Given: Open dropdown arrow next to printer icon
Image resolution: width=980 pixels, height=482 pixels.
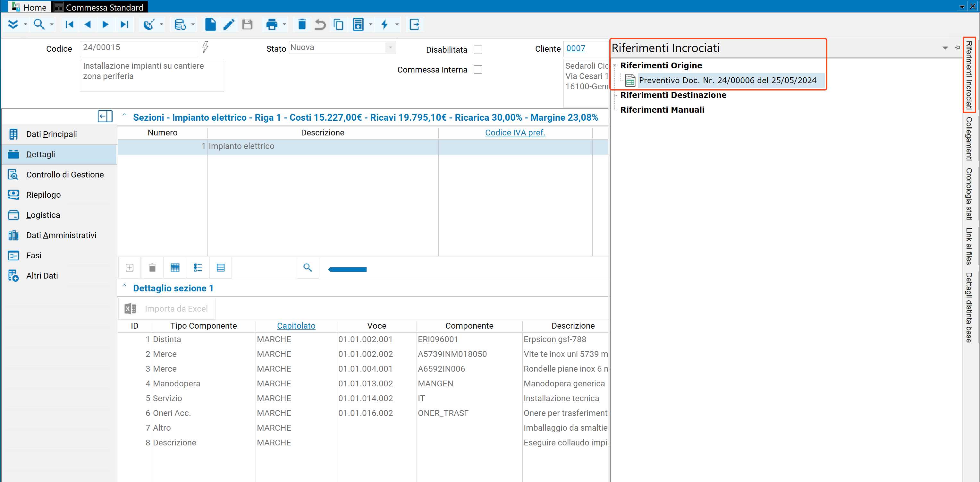Looking at the screenshot, I should [x=284, y=25].
